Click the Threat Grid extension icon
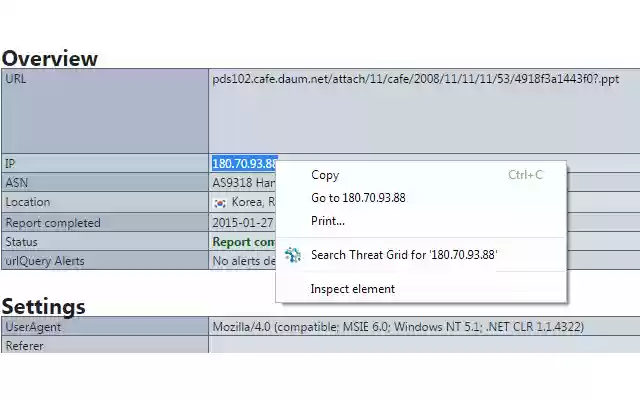 [293, 255]
